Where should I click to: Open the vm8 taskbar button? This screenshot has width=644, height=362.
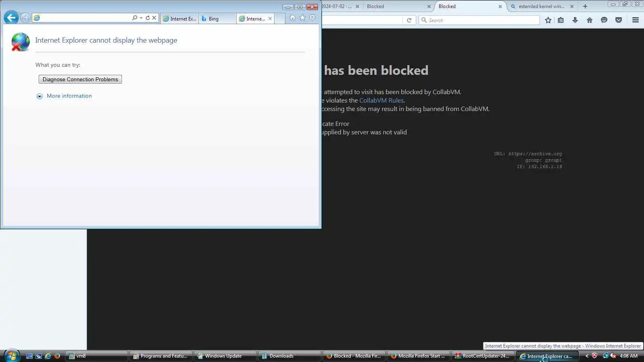pyautogui.click(x=97, y=356)
